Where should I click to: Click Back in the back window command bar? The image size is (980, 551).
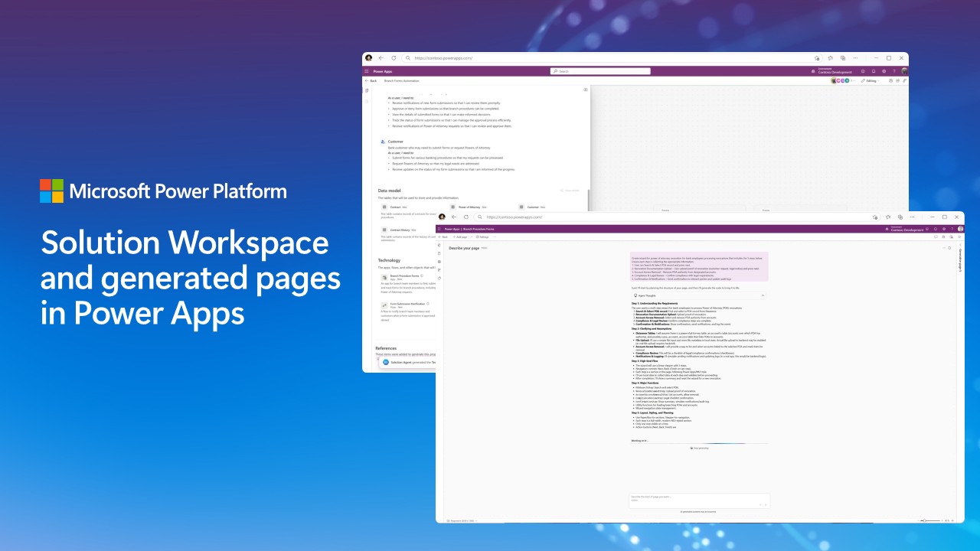pos(371,80)
